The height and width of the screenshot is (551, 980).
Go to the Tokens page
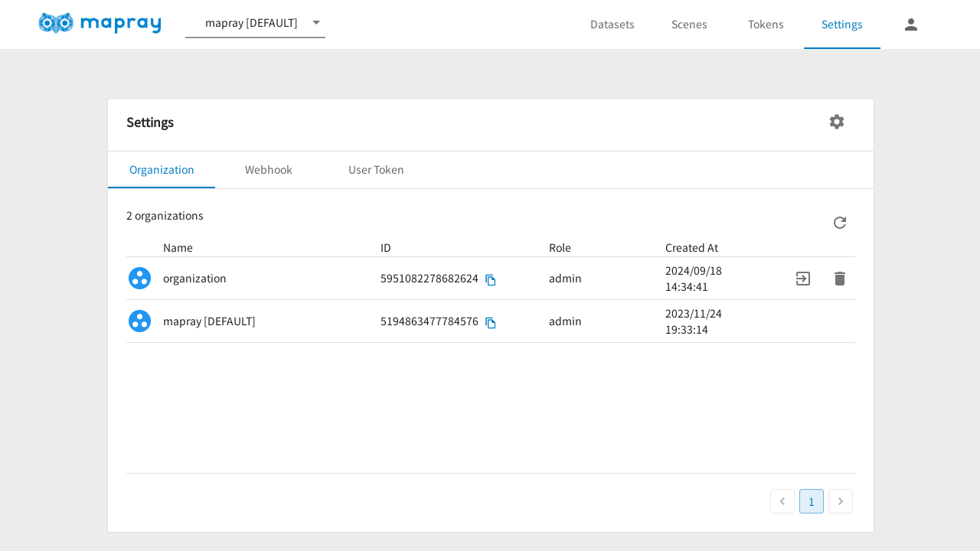[x=766, y=24]
